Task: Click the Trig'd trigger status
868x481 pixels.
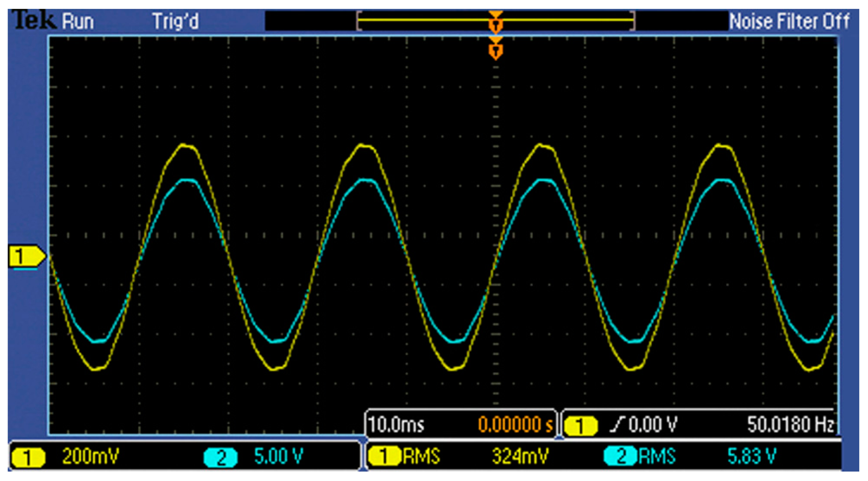Action: click(x=176, y=22)
